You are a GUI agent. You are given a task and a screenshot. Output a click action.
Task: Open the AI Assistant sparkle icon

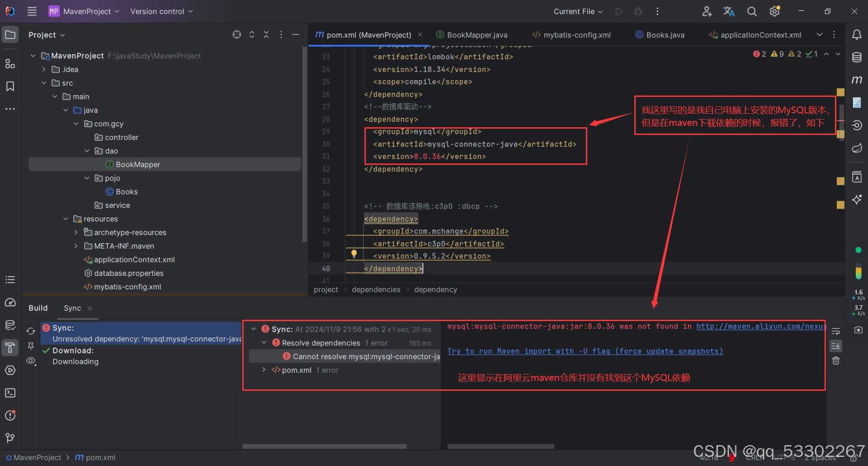click(x=857, y=200)
